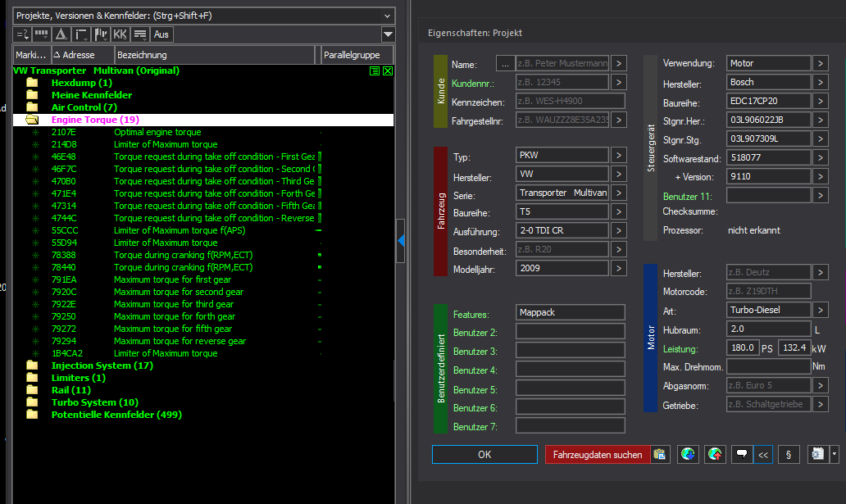Click the paste clipboard icon beside Fahrzeugdaten suchen
846x504 pixels.
660,454
